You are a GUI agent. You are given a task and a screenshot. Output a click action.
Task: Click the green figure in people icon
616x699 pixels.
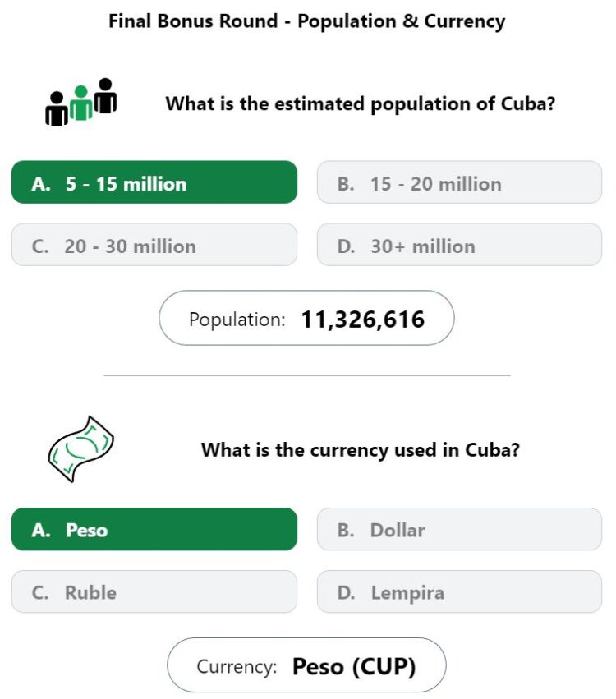pyautogui.click(x=81, y=103)
